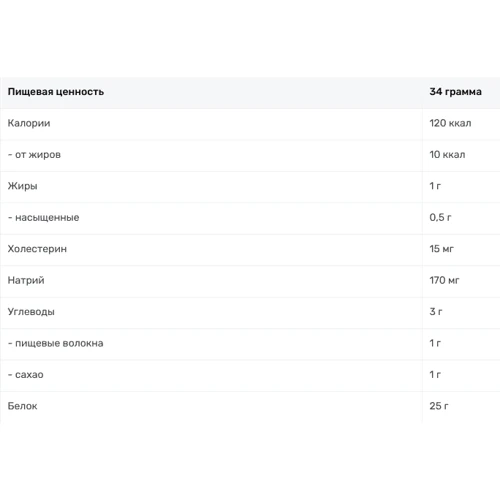This screenshot has width=500, height=500.
Task: Click the 'Натрий' row label
Action: click(x=26, y=280)
